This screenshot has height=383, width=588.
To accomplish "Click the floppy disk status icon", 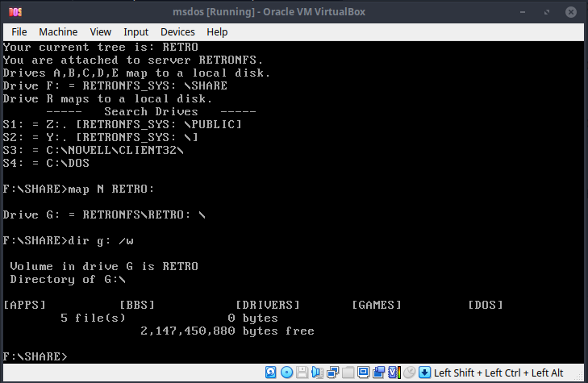I will 302,373.
